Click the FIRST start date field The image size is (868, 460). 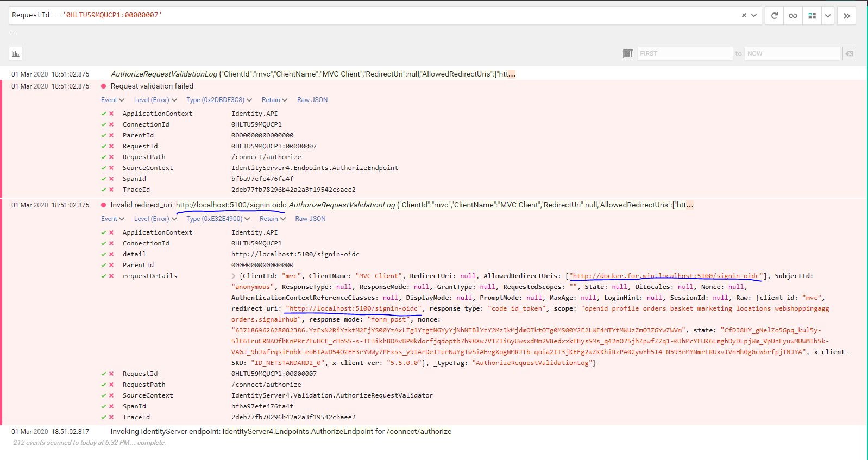684,53
